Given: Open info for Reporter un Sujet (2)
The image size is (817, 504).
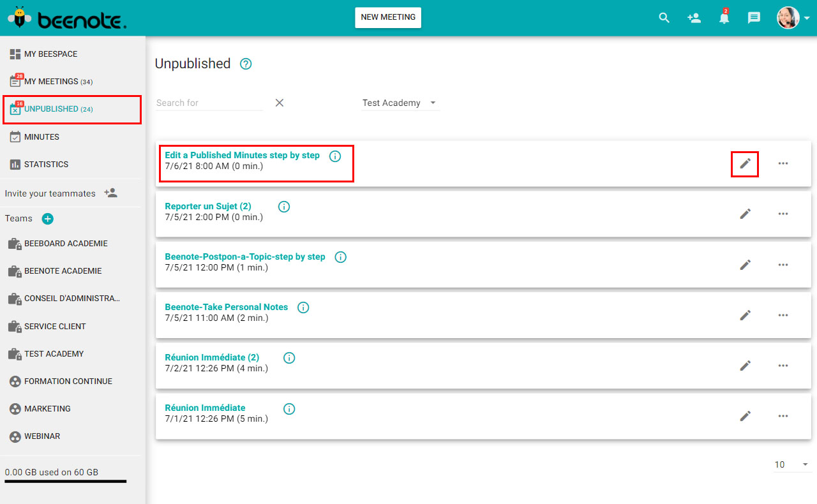Looking at the screenshot, I should pyautogui.click(x=285, y=207).
